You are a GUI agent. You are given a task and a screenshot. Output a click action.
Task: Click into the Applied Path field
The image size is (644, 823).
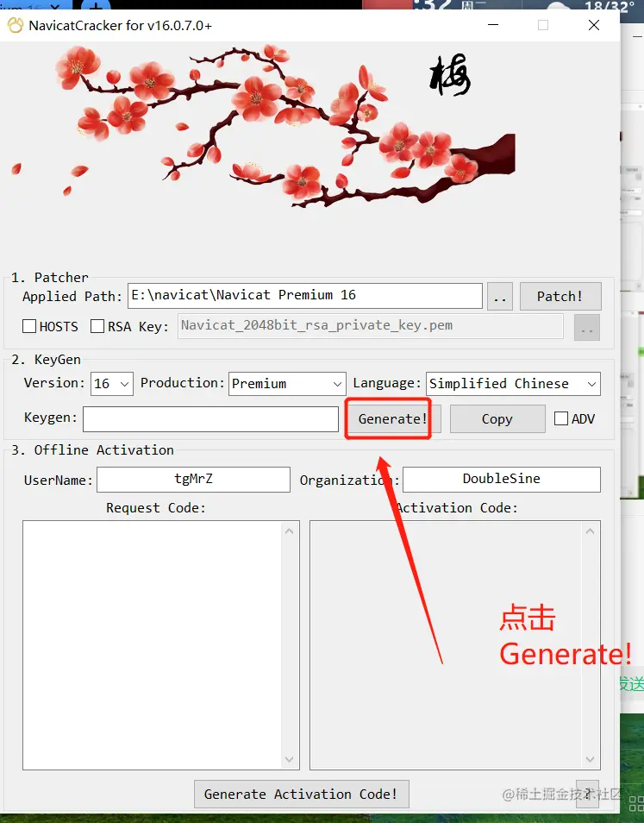click(x=305, y=296)
